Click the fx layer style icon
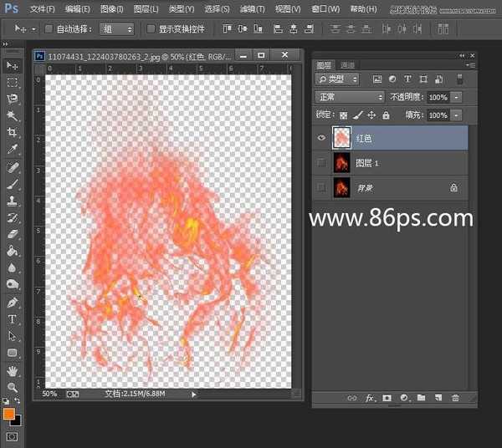 (368, 399)
